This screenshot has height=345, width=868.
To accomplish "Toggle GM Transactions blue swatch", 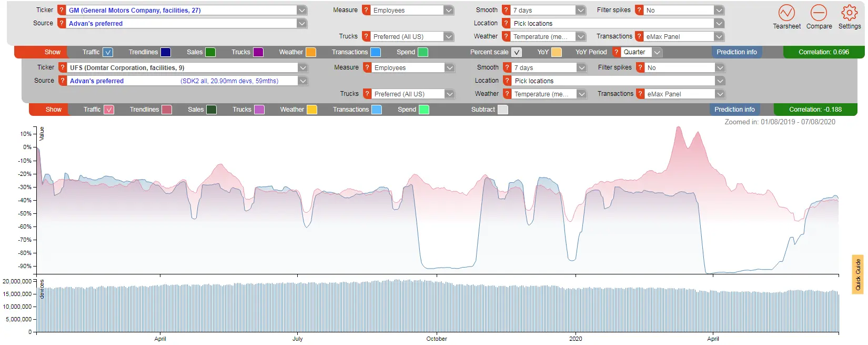I will pyautogui.click(x=376, y=52).
